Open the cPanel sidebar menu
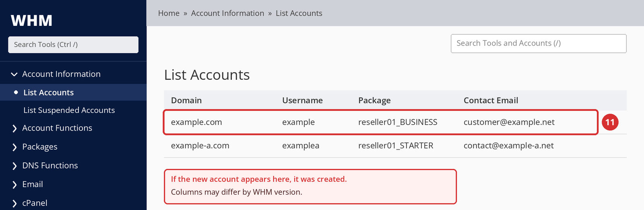 coord(35,203)
